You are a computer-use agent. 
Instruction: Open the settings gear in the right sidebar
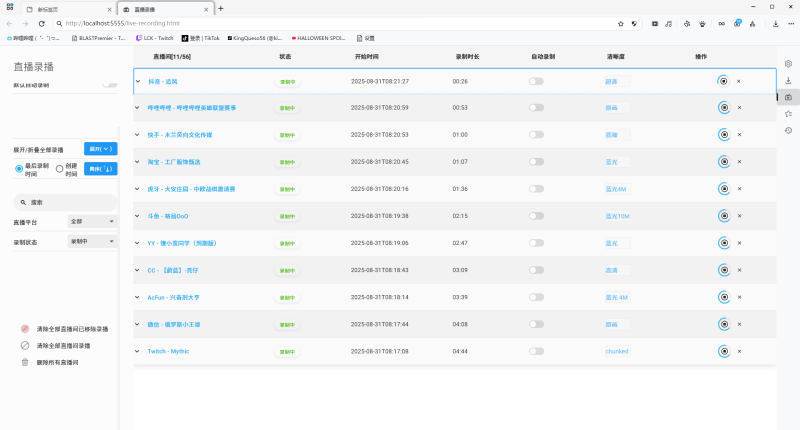pos(788,63)
